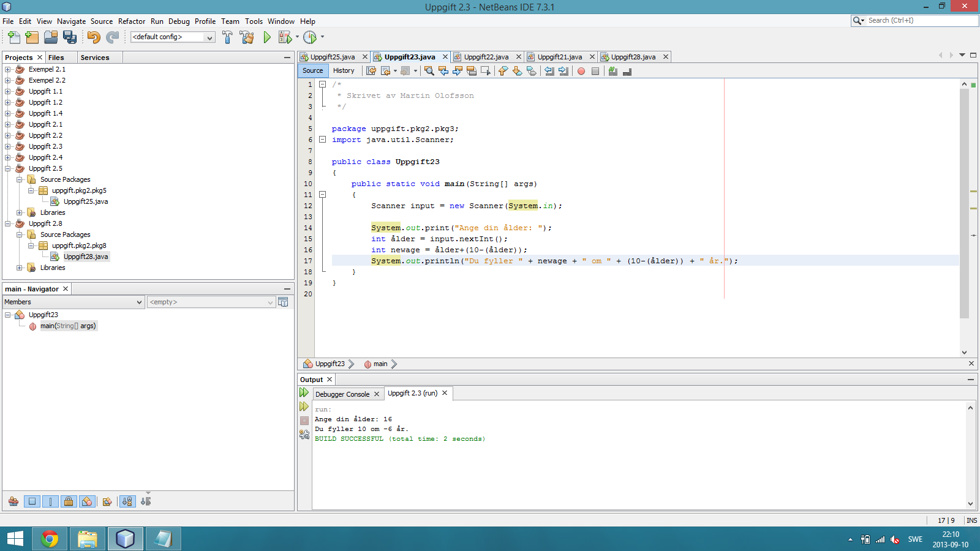Viewport: 980px width, 551px height.
Task: Toggle Sort by Source in Navigator
Action: point(145,501)
